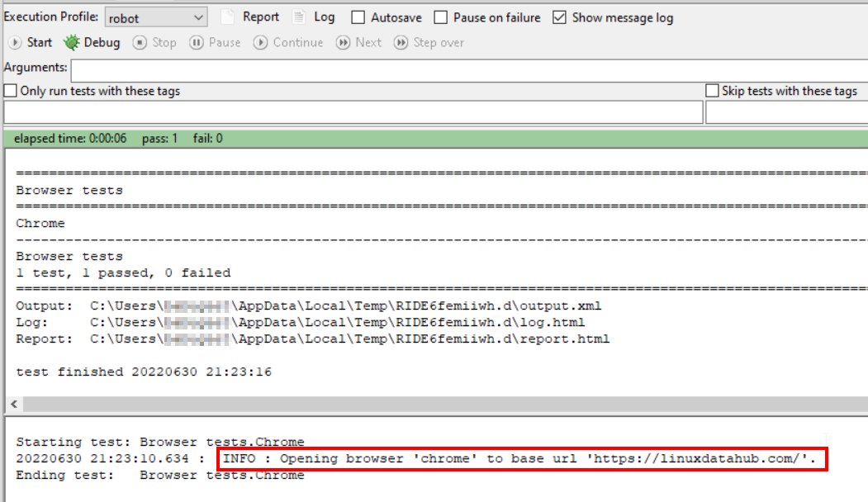Click the horizontal scrollbar left arrow

pos(14,405)
